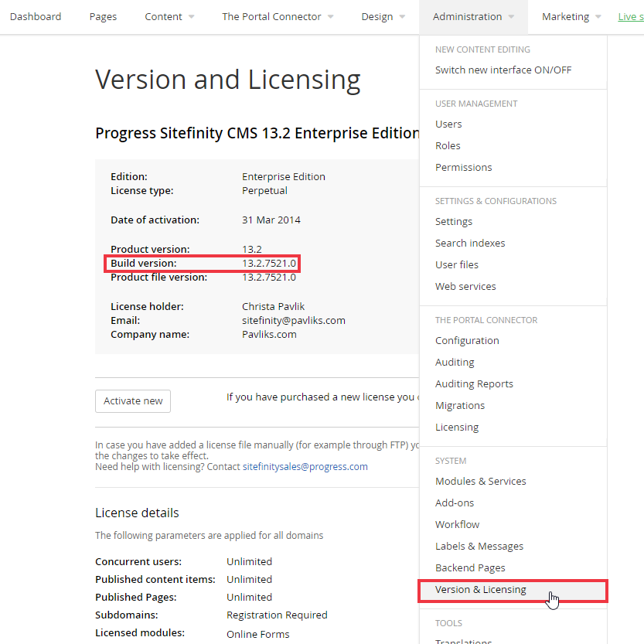Open Settings under Settings & Configurations
Screen dimensions: 644x644
pos(454,222)
